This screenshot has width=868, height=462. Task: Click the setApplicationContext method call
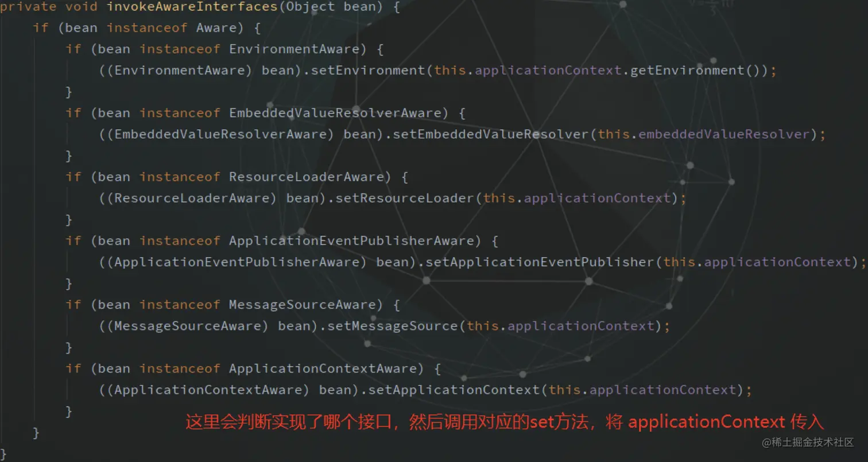(x=454, y=389)
